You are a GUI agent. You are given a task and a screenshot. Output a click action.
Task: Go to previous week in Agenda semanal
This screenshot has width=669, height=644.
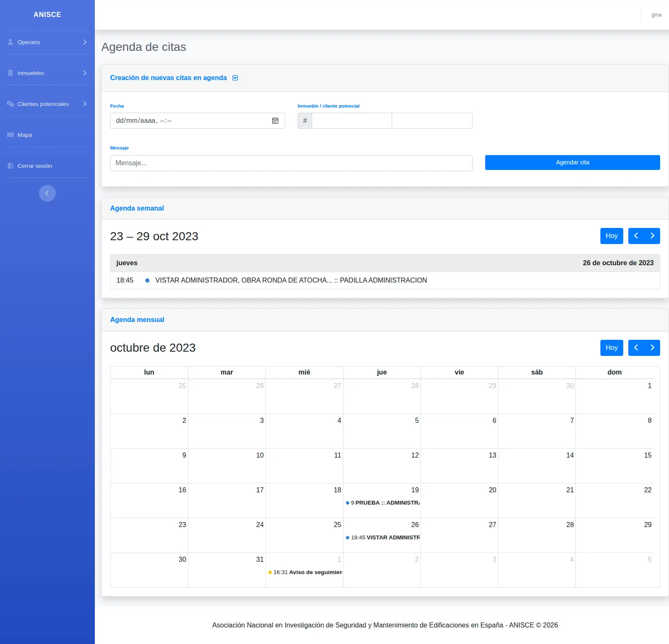[636, 236]
